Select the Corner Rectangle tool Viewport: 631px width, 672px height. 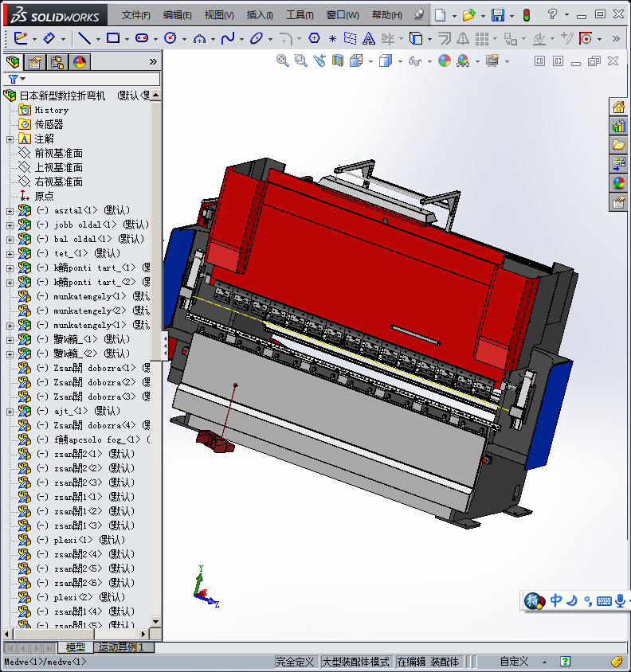113,38
